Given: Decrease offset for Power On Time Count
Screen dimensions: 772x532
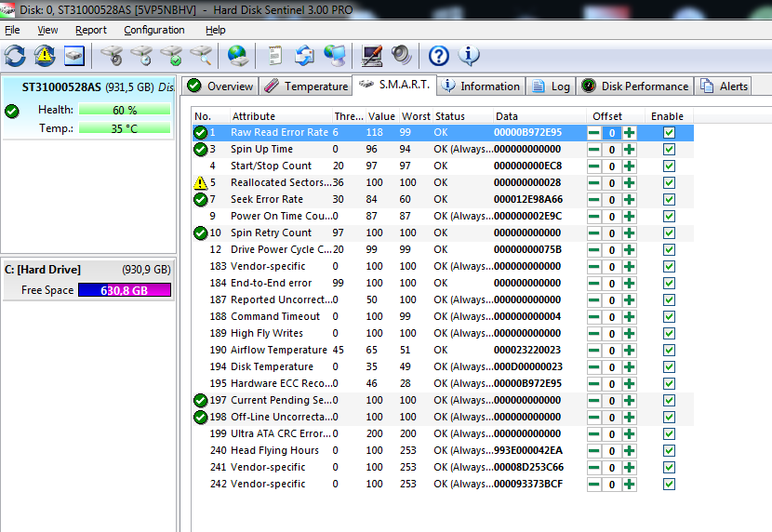Looking at the screenshot, I should [x=593, y=217].
